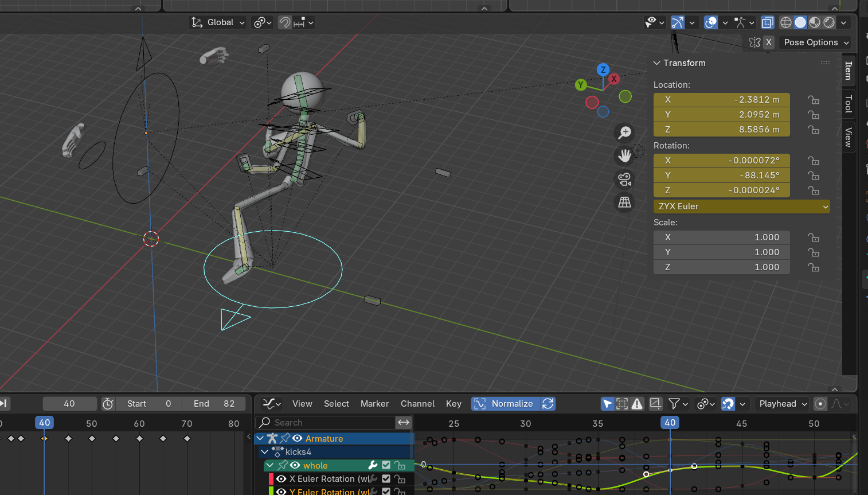Toggle show gizmo button
The image size is (868, 495).
678,22
